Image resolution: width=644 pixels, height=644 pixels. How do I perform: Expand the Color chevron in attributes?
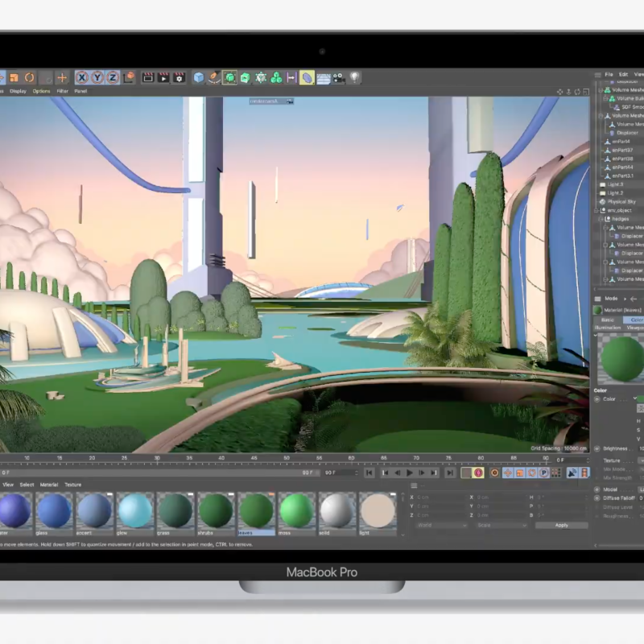click(635, 398)
